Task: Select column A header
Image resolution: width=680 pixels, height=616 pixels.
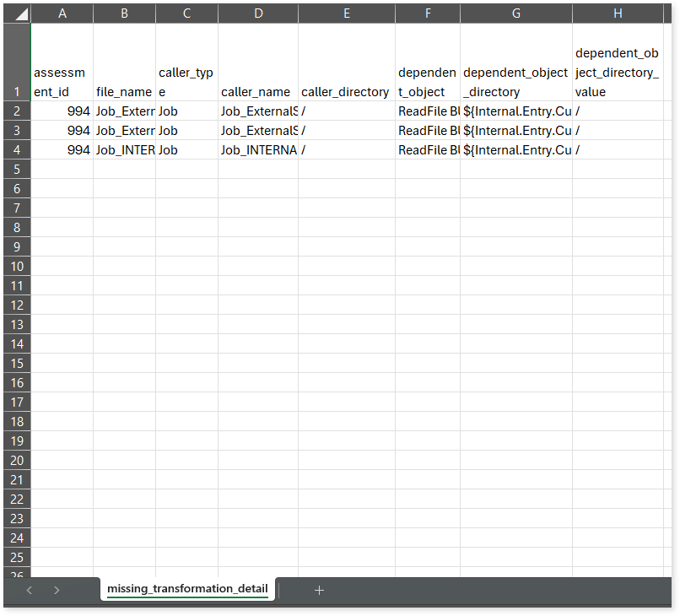Action: tap(62, 14)
